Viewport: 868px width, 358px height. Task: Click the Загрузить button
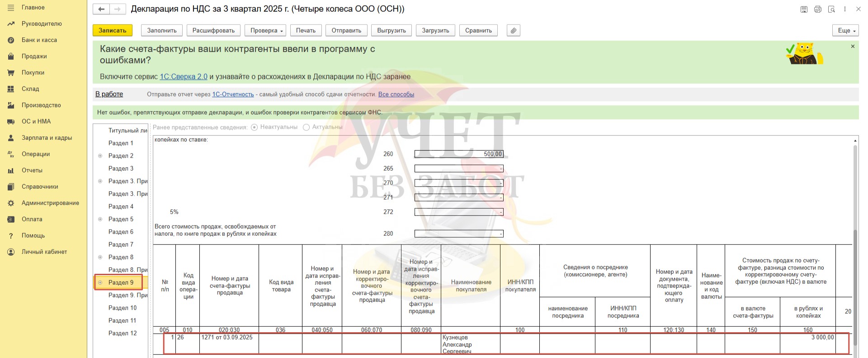click(435, 30)
